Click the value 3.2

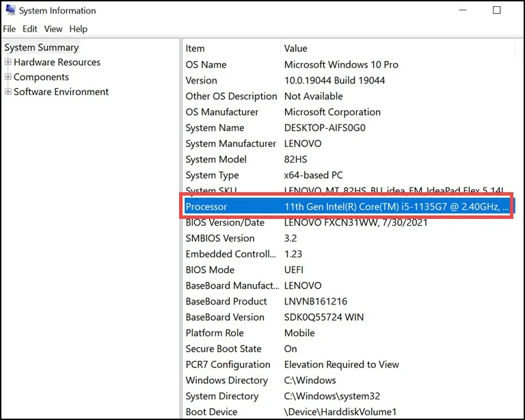(x=291, y=238)
